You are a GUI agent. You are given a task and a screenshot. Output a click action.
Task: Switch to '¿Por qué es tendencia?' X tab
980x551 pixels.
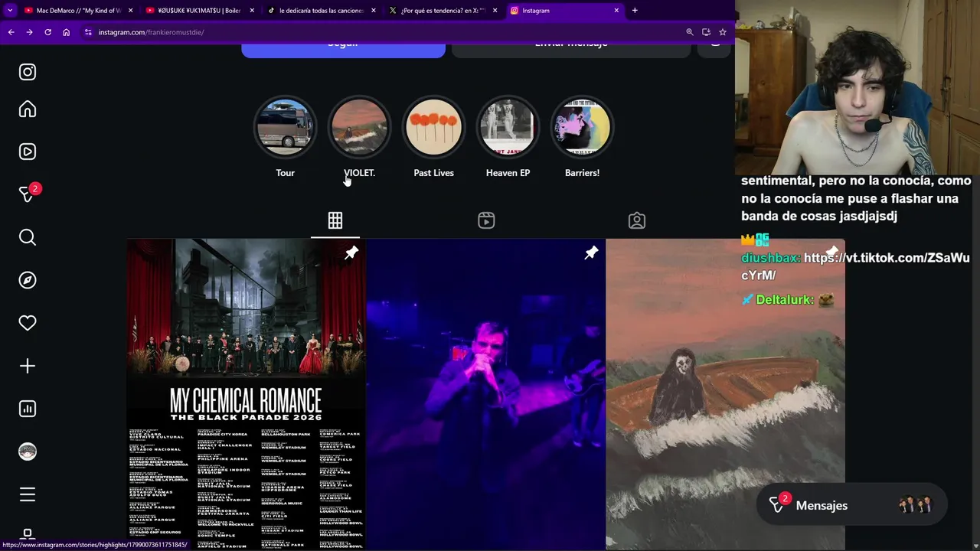pyautogui.click(x=443, y=11)
